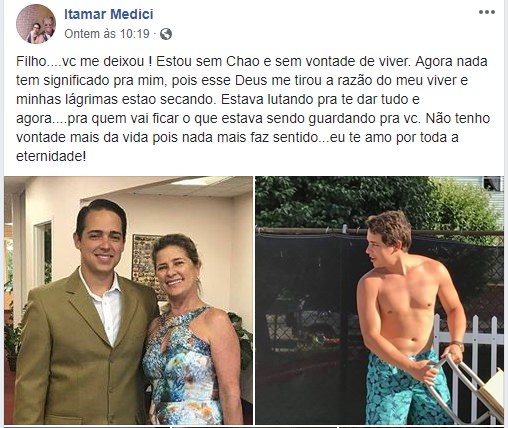Open the Itamar Medici profile name link
This screenshot has height=428, width=508.
109,14
